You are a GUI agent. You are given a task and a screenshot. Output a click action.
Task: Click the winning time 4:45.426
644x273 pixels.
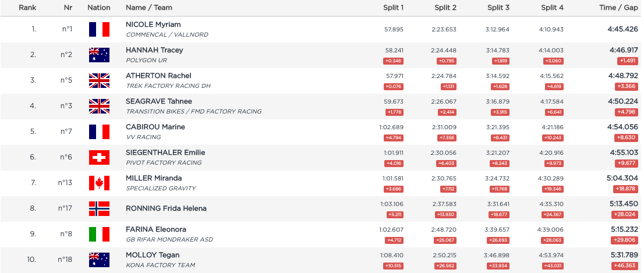coord(624,29)
